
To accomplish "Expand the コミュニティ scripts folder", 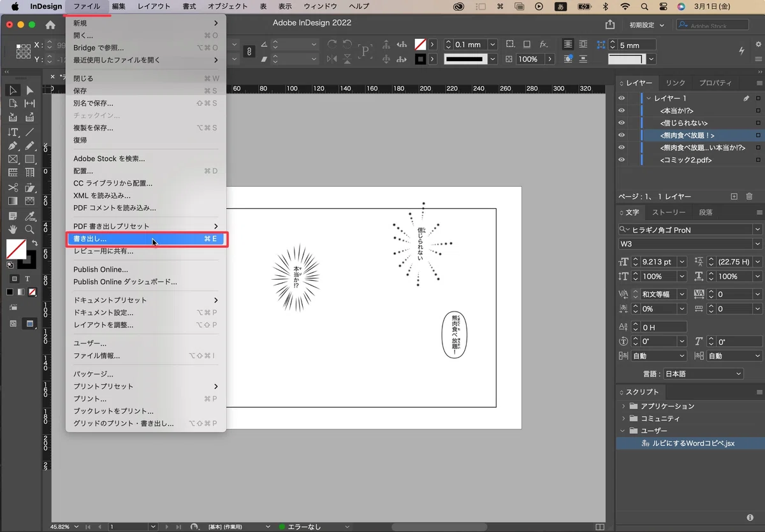I will tap(623, 419).
